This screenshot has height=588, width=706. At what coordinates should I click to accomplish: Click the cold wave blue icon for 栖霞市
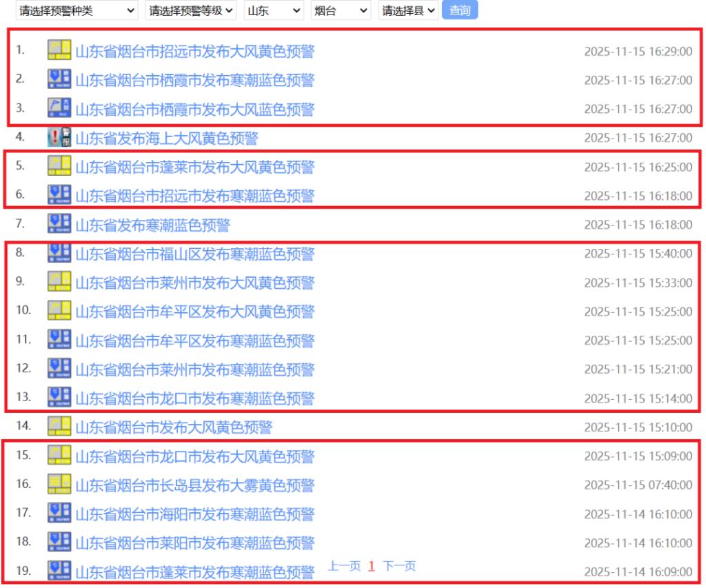[59, 79]
